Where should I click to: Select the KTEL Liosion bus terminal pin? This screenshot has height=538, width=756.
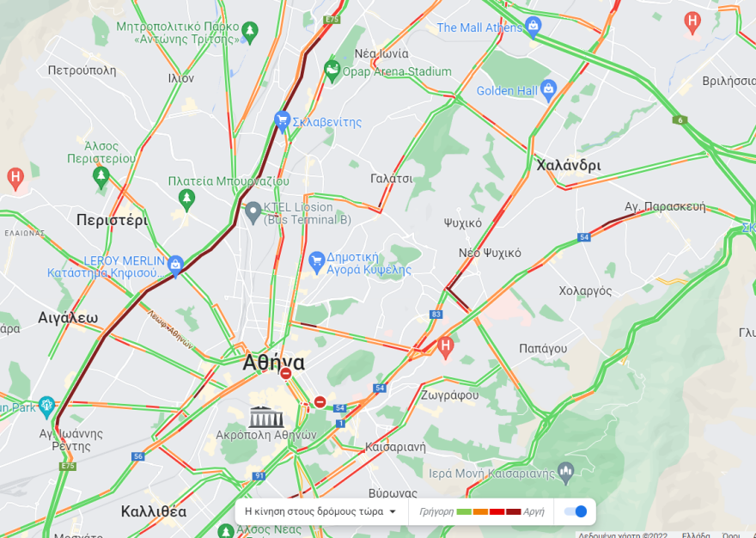coord(253,213)
